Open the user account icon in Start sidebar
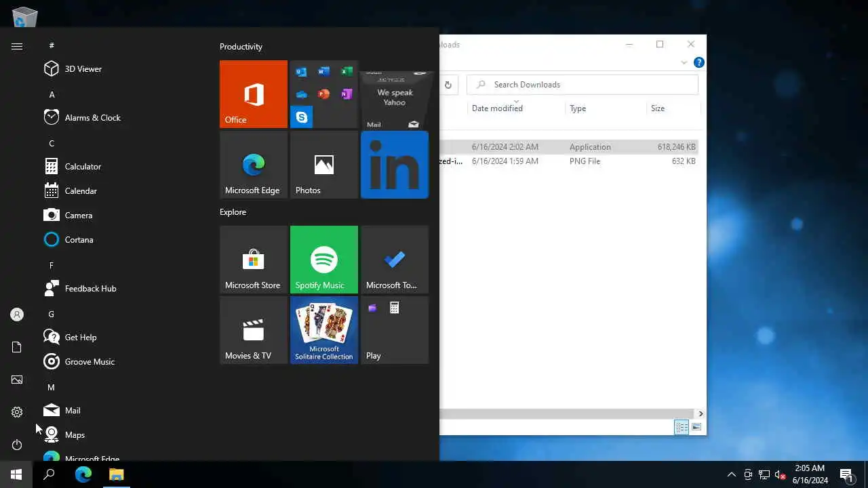 [x=17, y=314]
